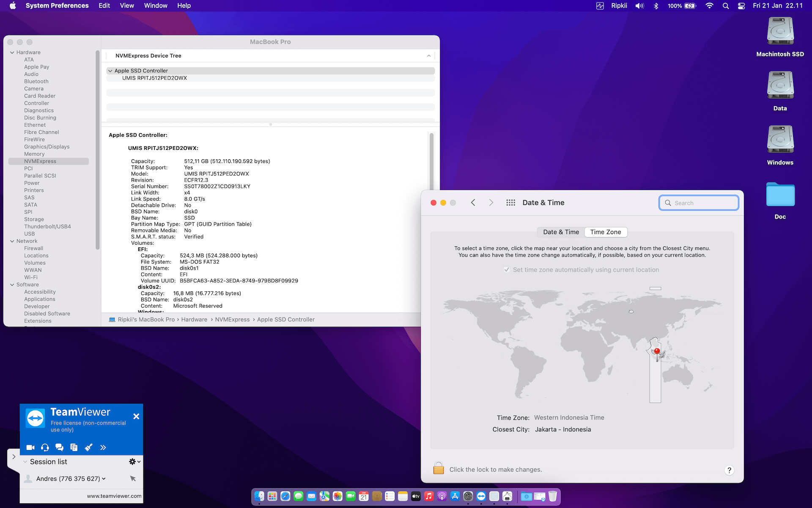
Task: Open TeamViewer from the Dock
Action: tap(481, 496)
